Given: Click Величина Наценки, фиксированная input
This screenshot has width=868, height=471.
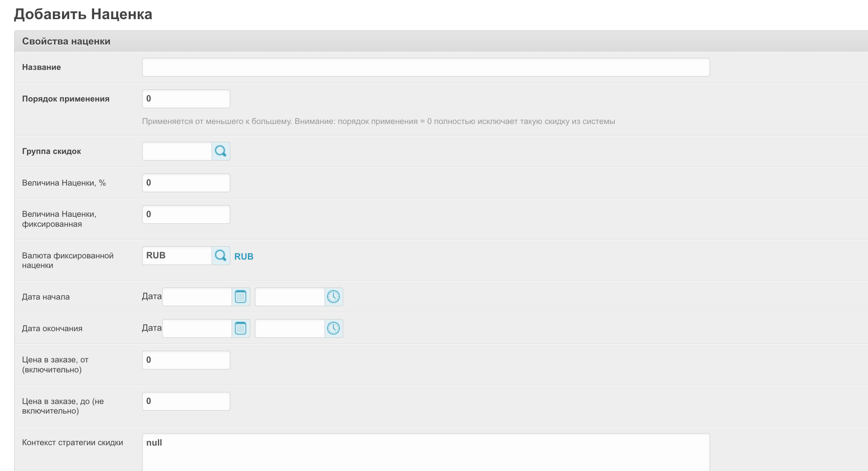Looking at the screenshot, I should [x=186, y=214].
